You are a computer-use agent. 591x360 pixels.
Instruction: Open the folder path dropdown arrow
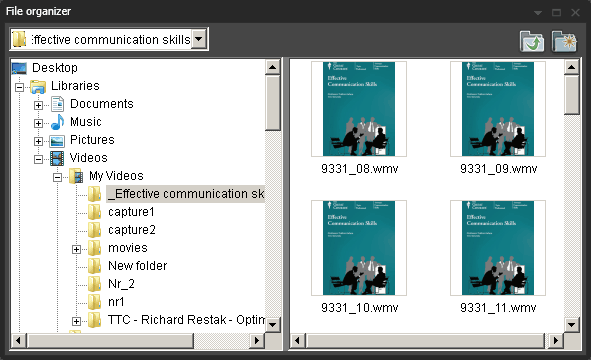pyautogui.click(x=199, y=39)
